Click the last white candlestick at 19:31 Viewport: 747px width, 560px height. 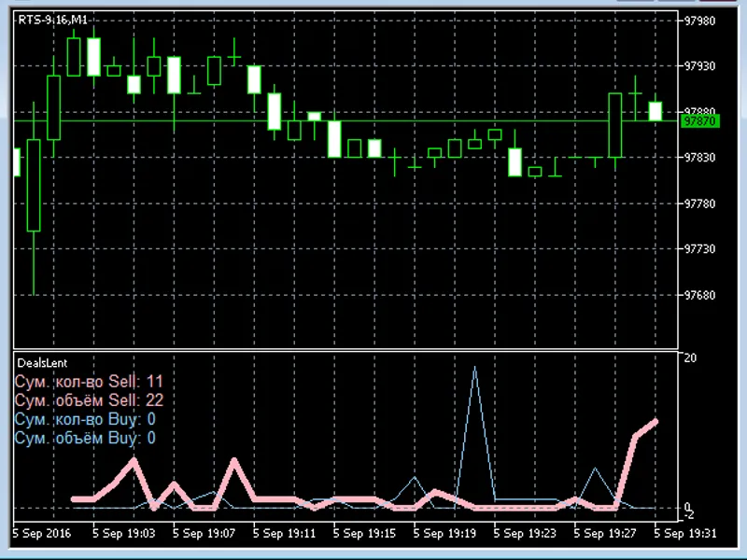tap(655, 111)
